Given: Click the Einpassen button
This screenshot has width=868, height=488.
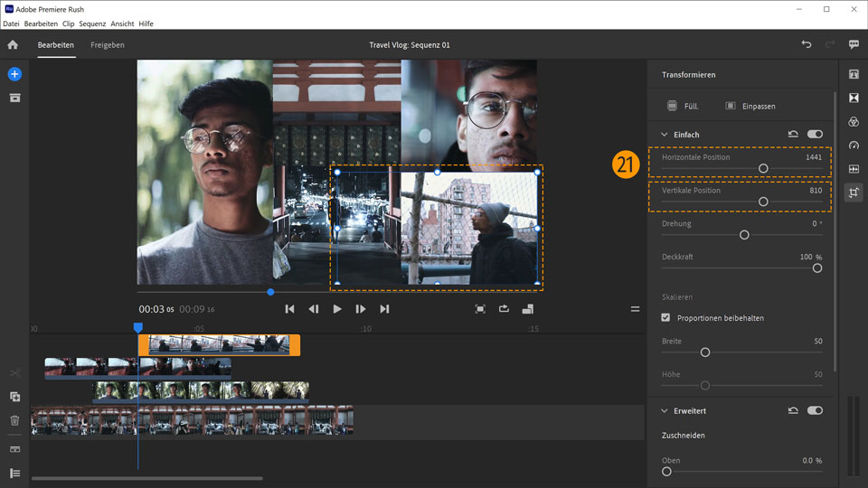Looking at the screenshot, I should [x=750, y=106].
